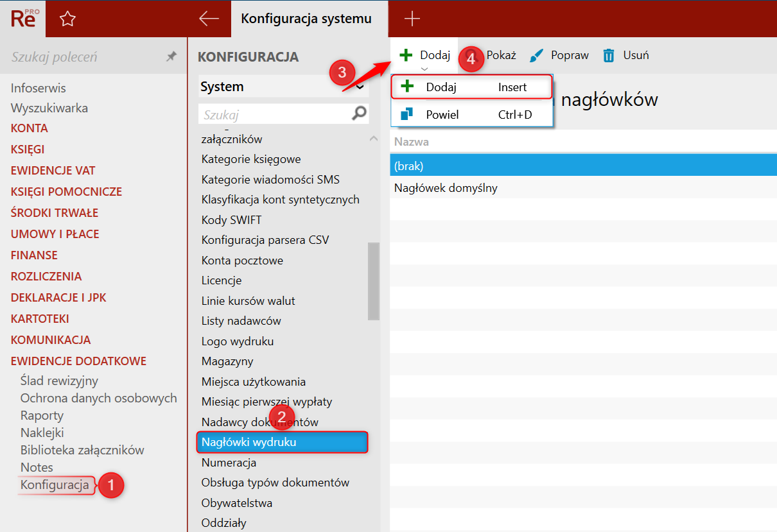Select the (brak) table row

point(583,166)
